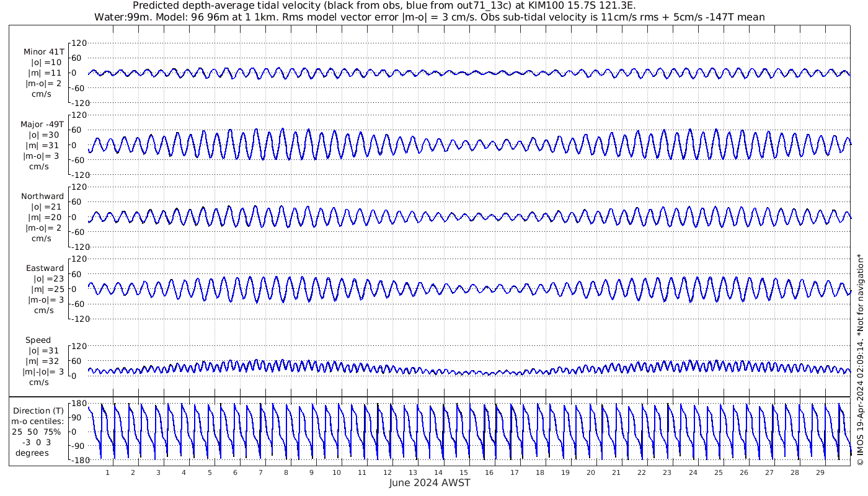Viewport: 868px width, 496px height.
Task: Pick day 8 on the bottom time axis
Action: pyautogui.click(x=286, y=472)
